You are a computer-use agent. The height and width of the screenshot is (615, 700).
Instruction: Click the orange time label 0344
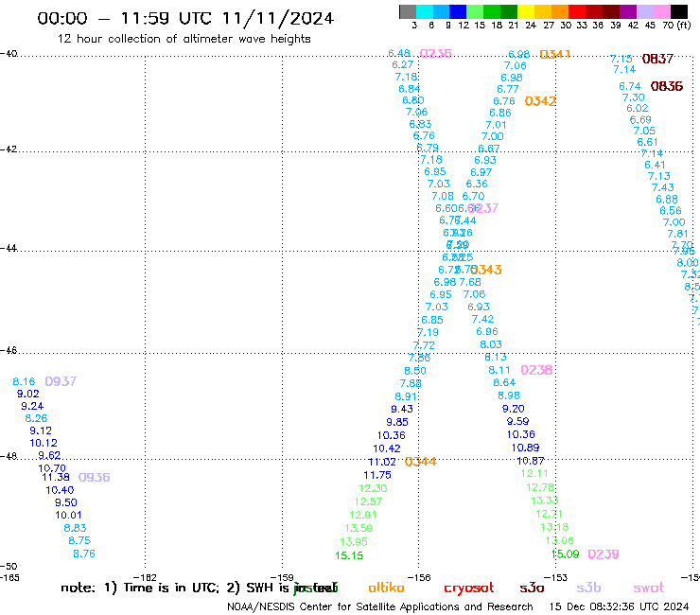(421, 462)
